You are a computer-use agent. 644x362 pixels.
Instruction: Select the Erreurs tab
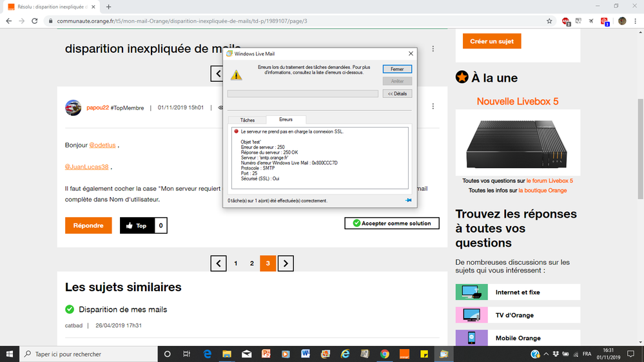pos(286,120)
